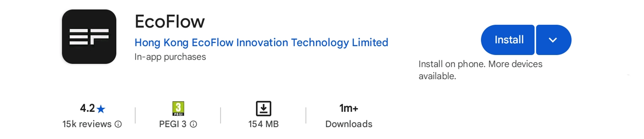Click the Downloads label
The width and height of the screenshot is (644, 139).
click(348, 124)
